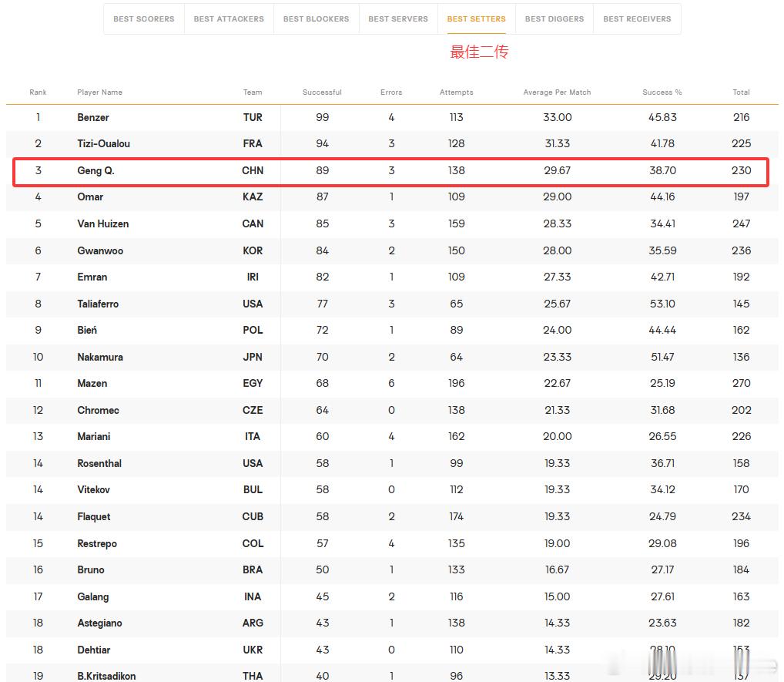Open the Best Diggers tab
The height and width of the screenshot is (682, 784).
(554, 19)
